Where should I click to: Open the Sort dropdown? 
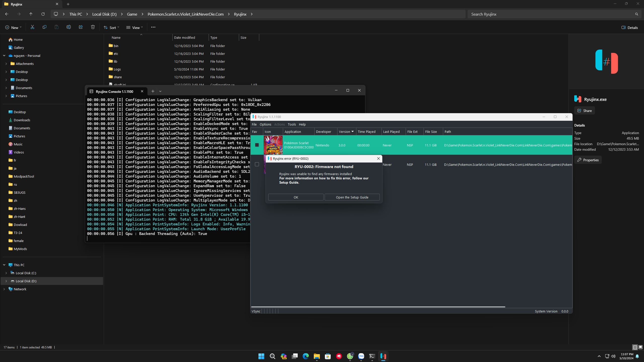[x=111, y=27]
